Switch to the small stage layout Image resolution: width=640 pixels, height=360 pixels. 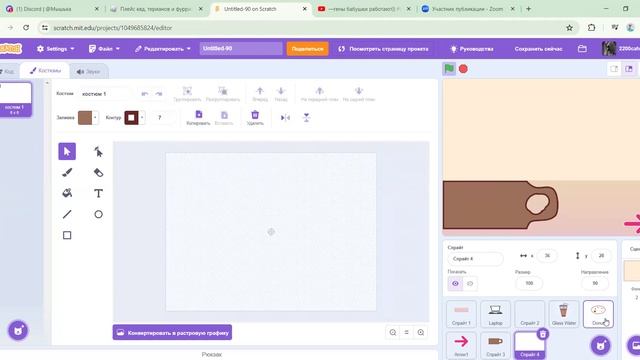pos(614,69)
